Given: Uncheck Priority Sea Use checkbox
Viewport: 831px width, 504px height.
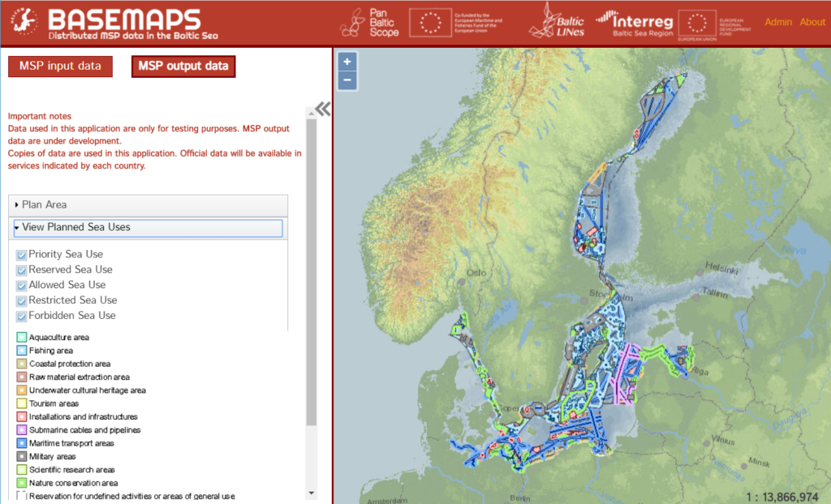Looking at the screenshot, I should pos(21,255).
